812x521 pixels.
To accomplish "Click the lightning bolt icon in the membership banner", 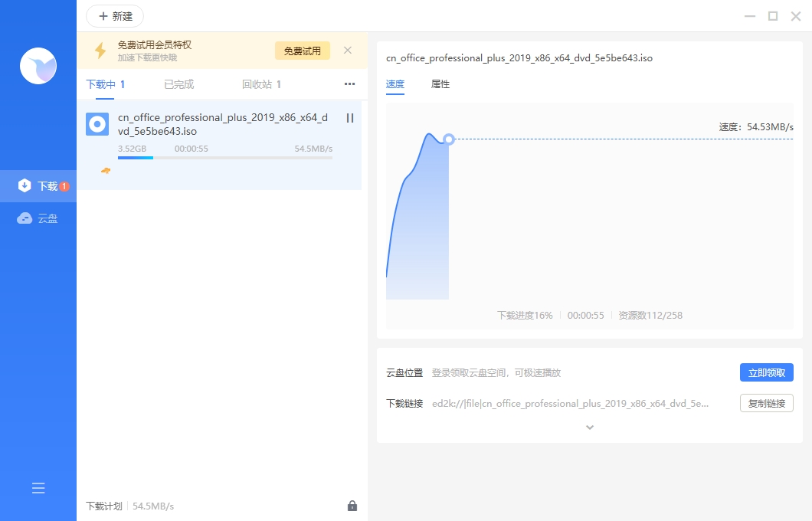I will 99,50.
